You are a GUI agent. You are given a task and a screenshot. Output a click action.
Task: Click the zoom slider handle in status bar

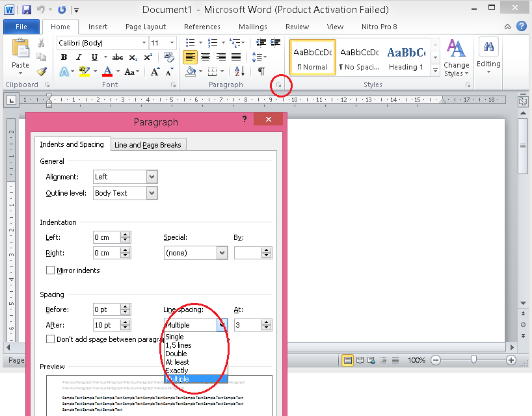473,360
